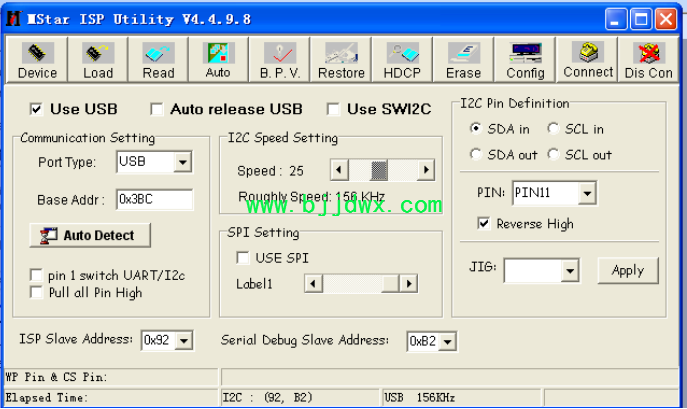687x409 pixels.
Task: Select the Read toolbar icon
Action: (158, 60)
